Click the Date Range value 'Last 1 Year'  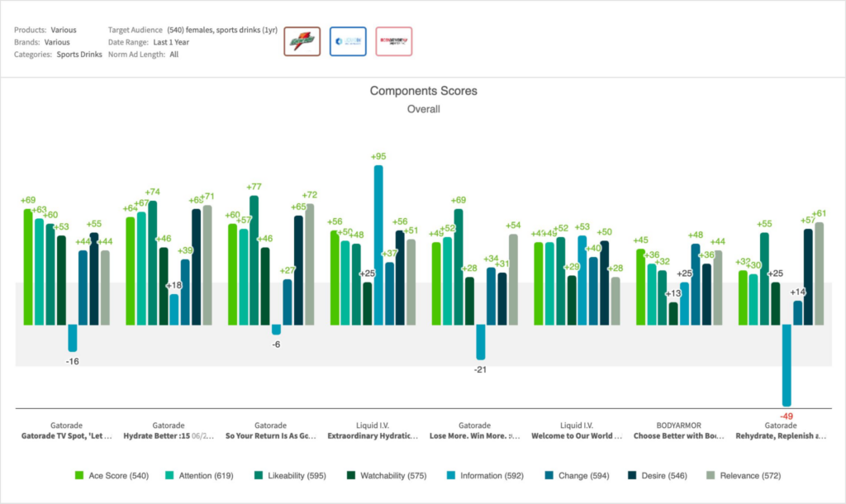pyautogui.click(x=171, y=42)
